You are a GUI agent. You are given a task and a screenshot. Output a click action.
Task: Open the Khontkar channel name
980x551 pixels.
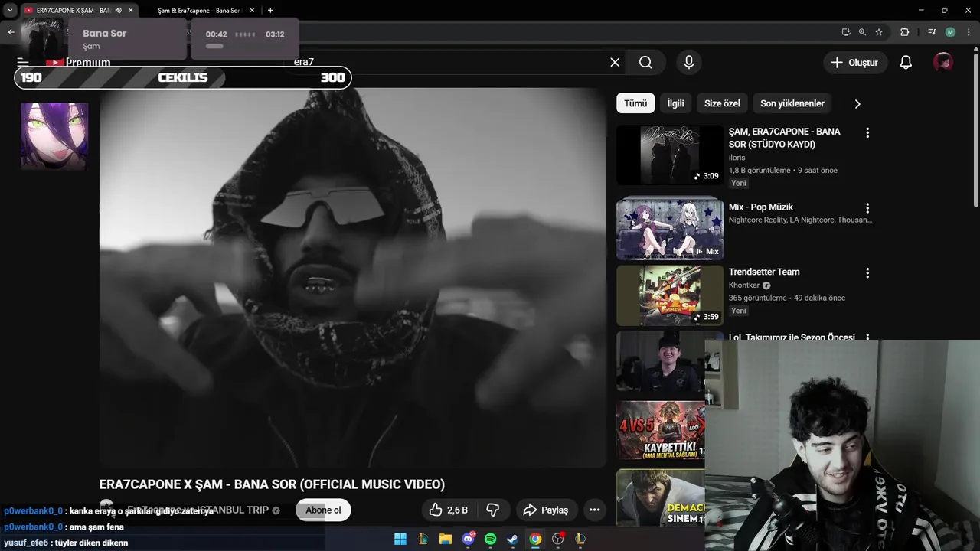[x=744, y=285]
